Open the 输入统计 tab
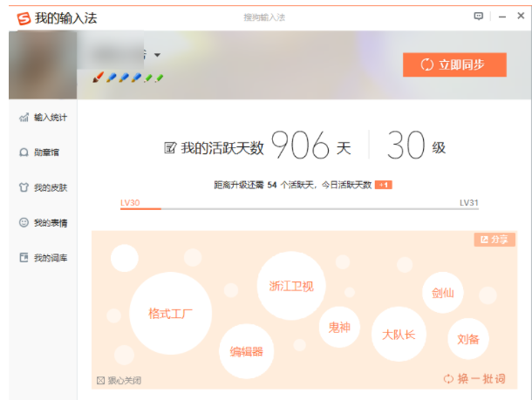Screen dimensions: 532x400 43,117
